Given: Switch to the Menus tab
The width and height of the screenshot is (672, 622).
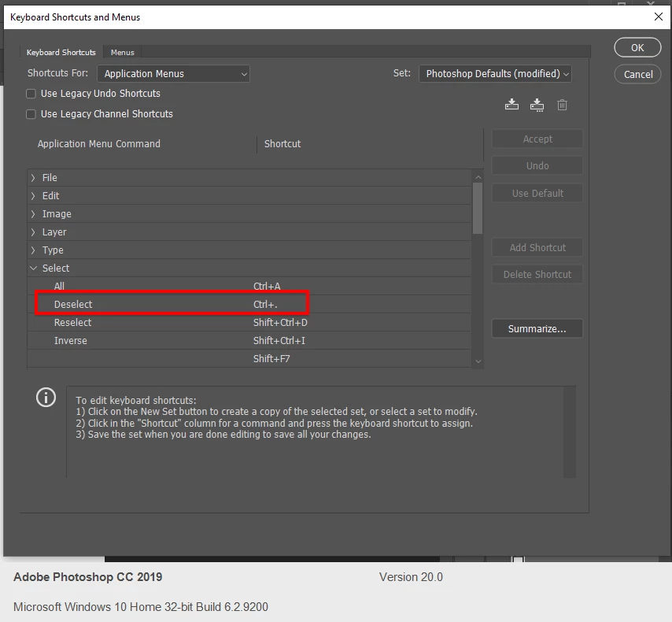Looking at the screenshot, I should (x=122, y=52).
